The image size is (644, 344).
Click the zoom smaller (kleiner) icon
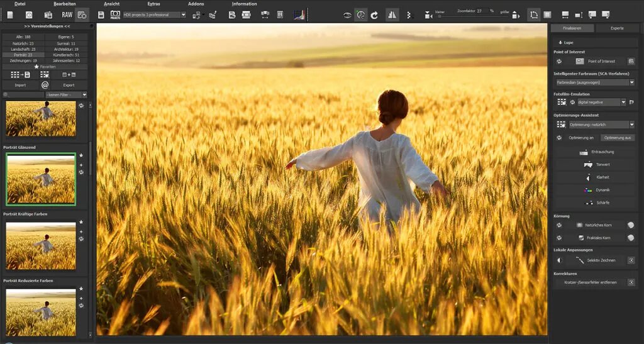(x=428, y=15)
